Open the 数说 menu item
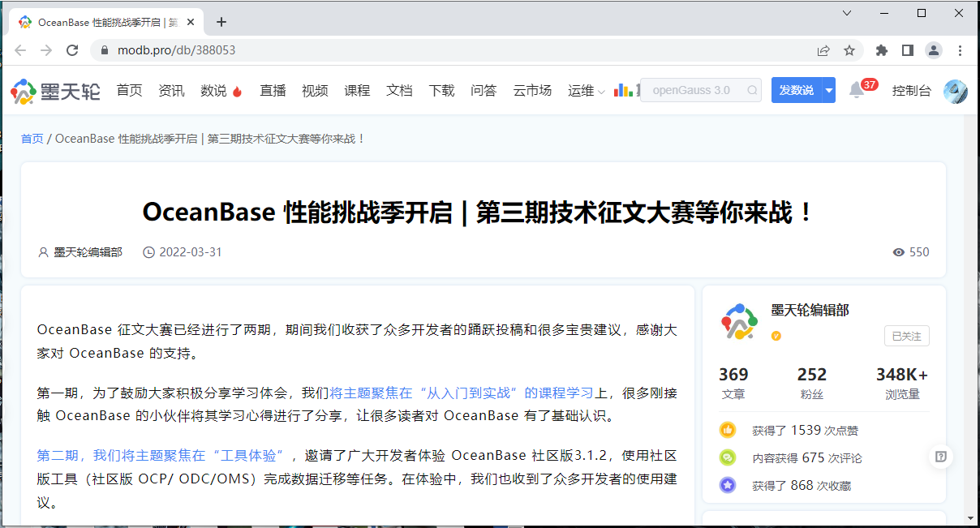The height and width of the screenshot is (528, 980). [x=221, y=91]
